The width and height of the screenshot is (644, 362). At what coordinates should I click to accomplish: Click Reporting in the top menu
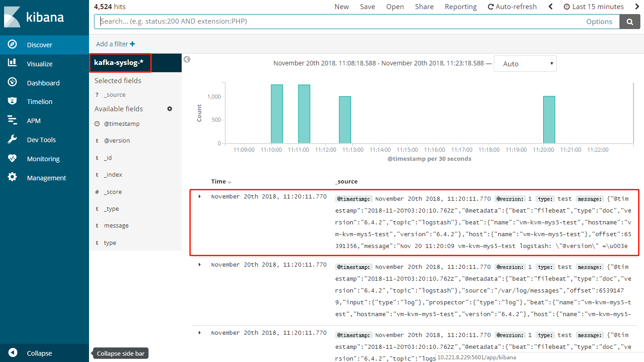(x=461, y=7)
